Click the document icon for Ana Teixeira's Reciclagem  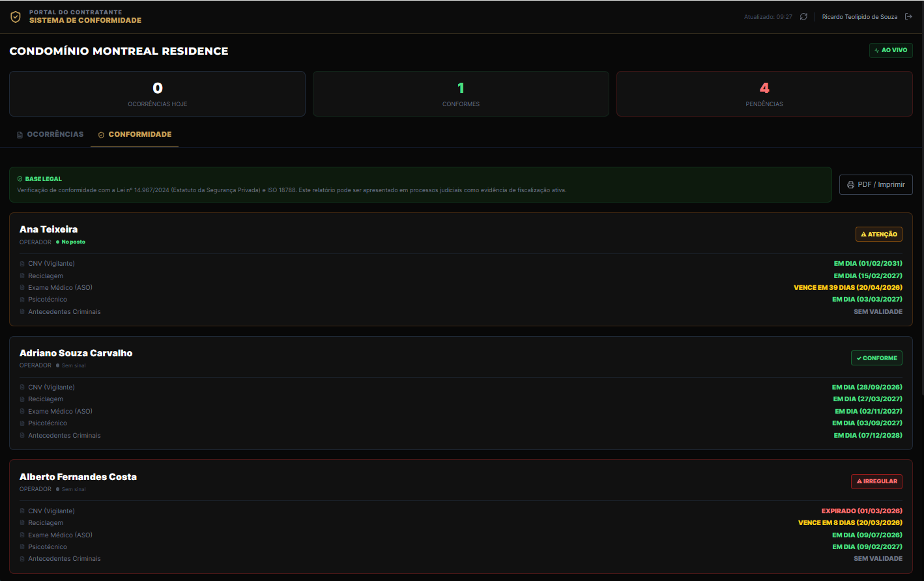coord(22,276)
